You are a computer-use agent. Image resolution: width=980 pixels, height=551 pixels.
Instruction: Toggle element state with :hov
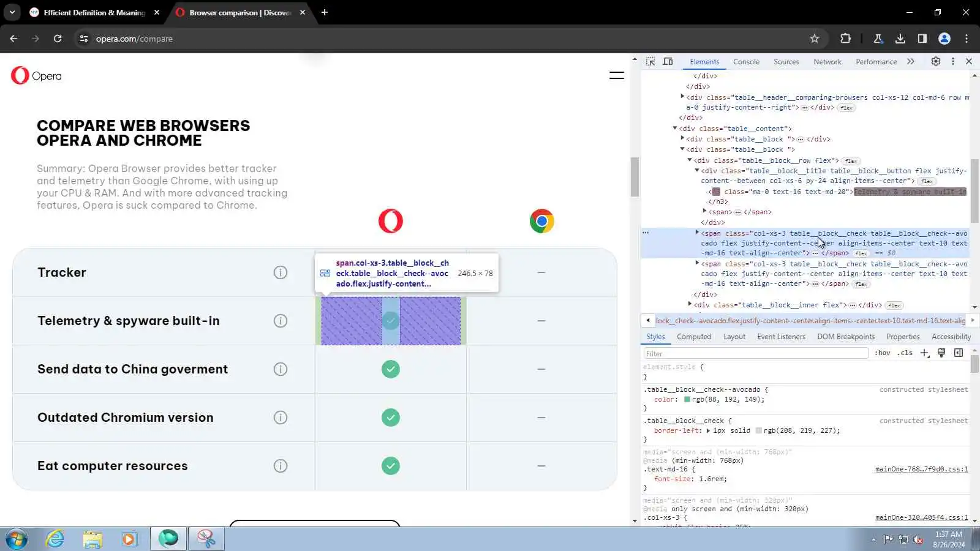[883, 353]
